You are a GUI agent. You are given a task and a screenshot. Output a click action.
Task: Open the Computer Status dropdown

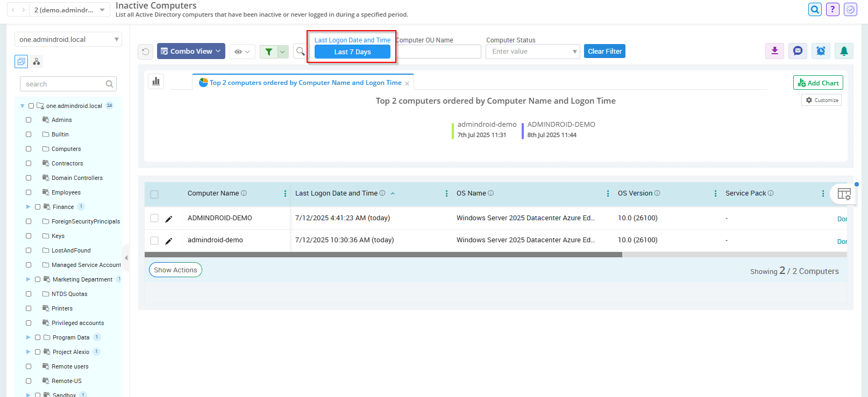pos(532,52)
